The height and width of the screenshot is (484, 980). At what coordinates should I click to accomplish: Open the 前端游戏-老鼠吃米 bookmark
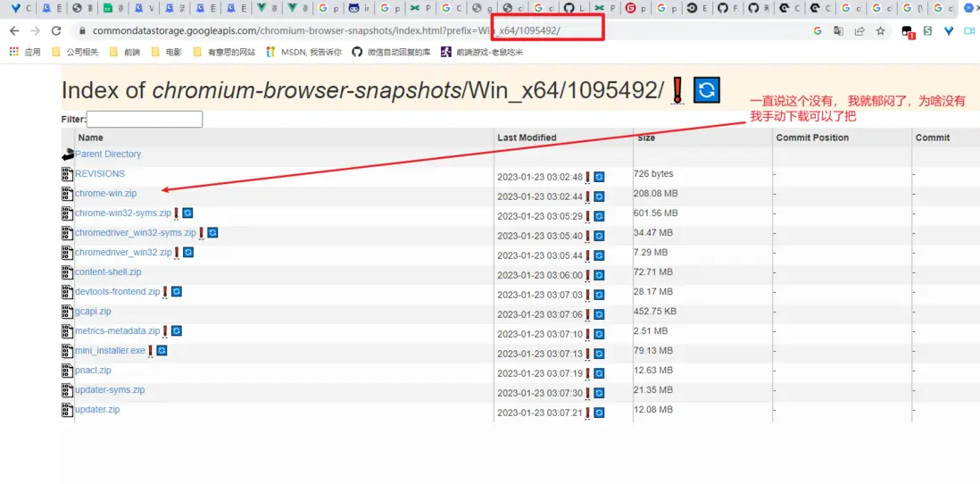[x=482, y=52]
